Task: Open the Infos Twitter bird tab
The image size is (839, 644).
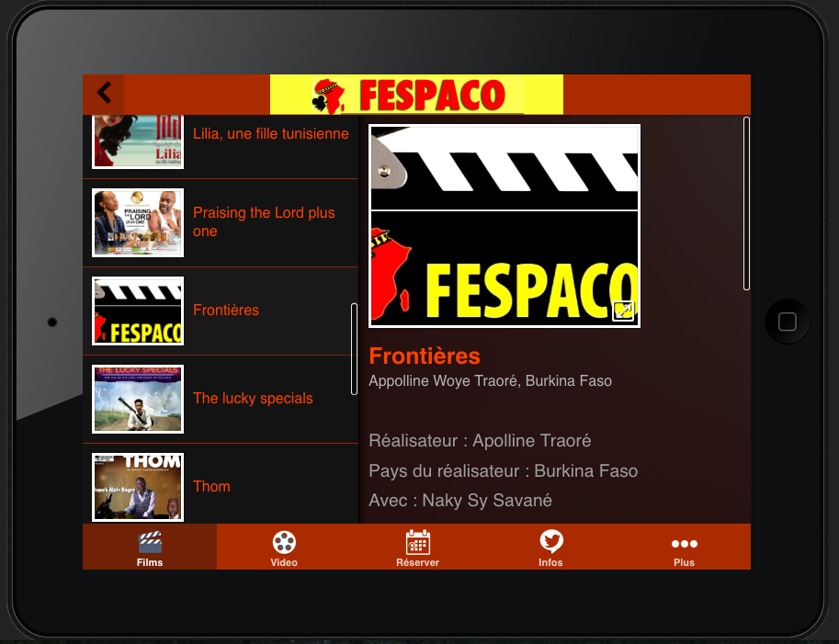Action: 550,548
